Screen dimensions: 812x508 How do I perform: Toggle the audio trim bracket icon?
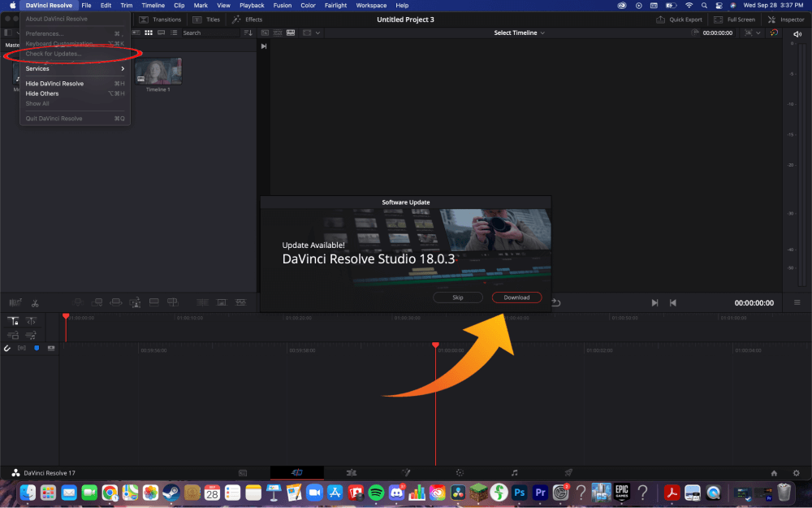pyautogui.click(x=22, y=349)
